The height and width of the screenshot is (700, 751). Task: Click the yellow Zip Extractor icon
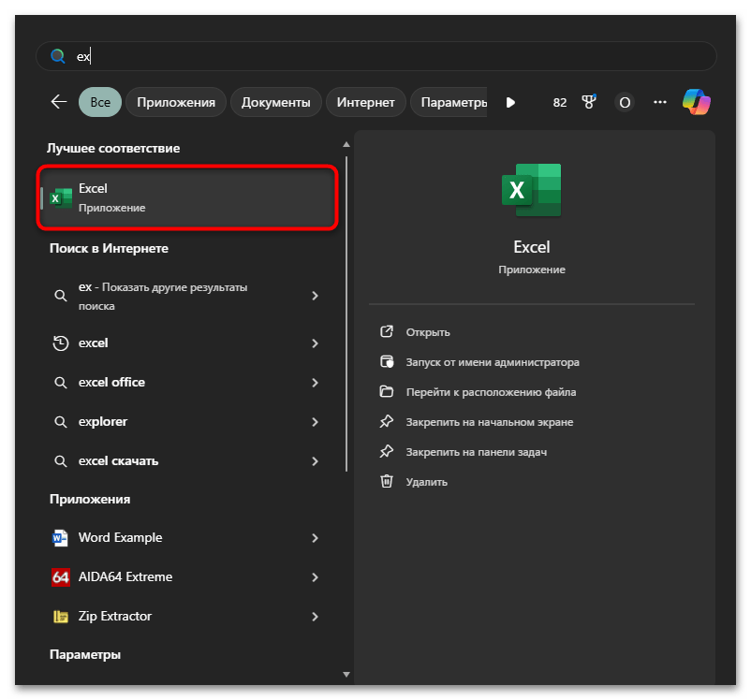(x=60, y=617)
